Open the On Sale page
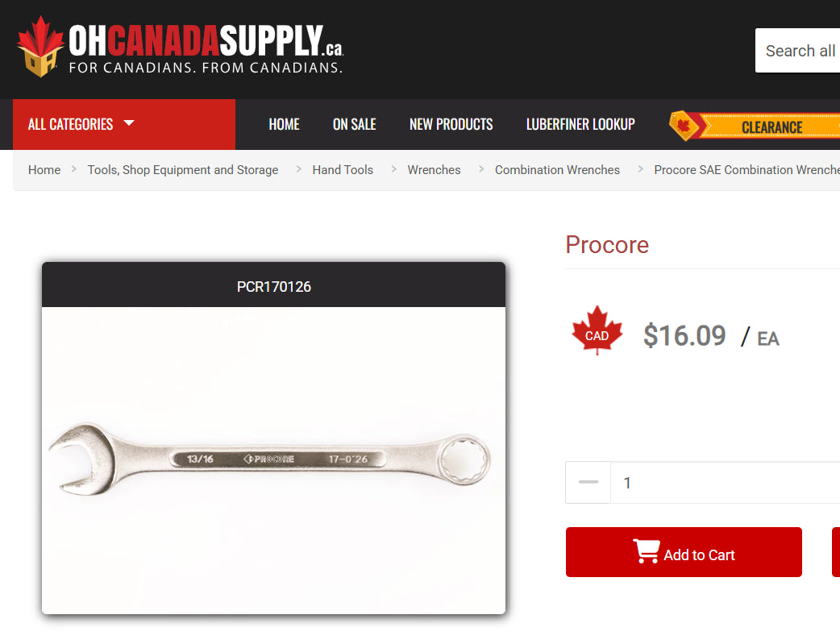This screenshot has height=644, width=840. point(354,124)
